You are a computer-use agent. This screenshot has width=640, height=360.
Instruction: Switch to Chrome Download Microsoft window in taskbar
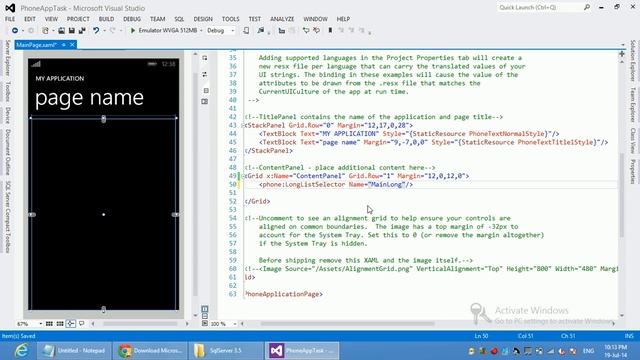[150, 351]
